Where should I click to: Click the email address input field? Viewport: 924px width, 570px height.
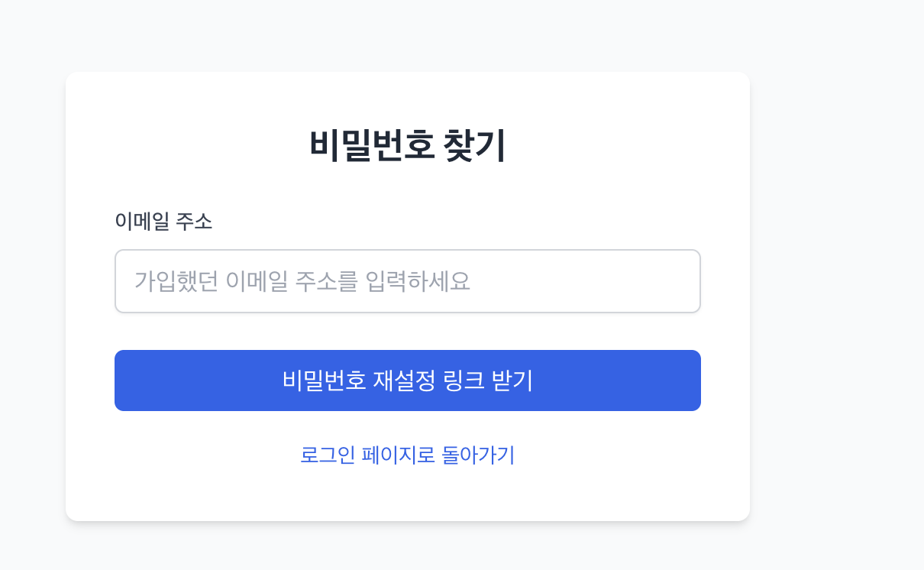(407, 281)
